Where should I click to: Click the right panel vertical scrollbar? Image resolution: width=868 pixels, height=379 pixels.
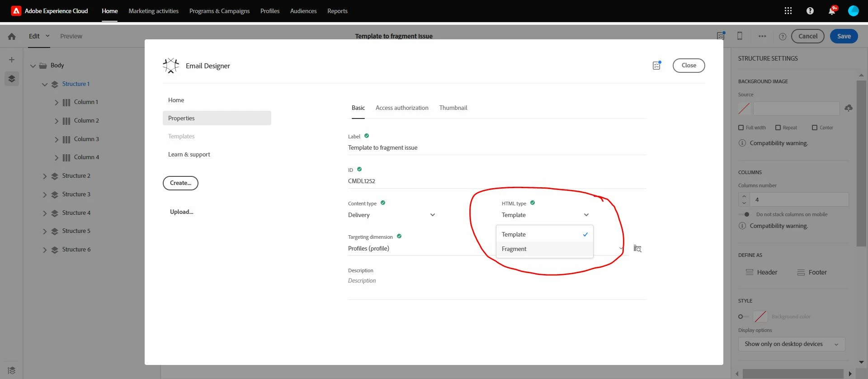861,163
